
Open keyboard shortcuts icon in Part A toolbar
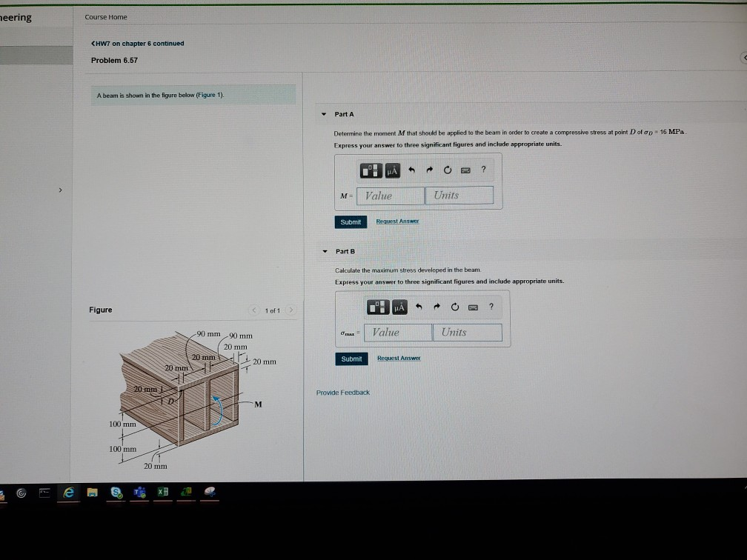(x=465, y=170)
